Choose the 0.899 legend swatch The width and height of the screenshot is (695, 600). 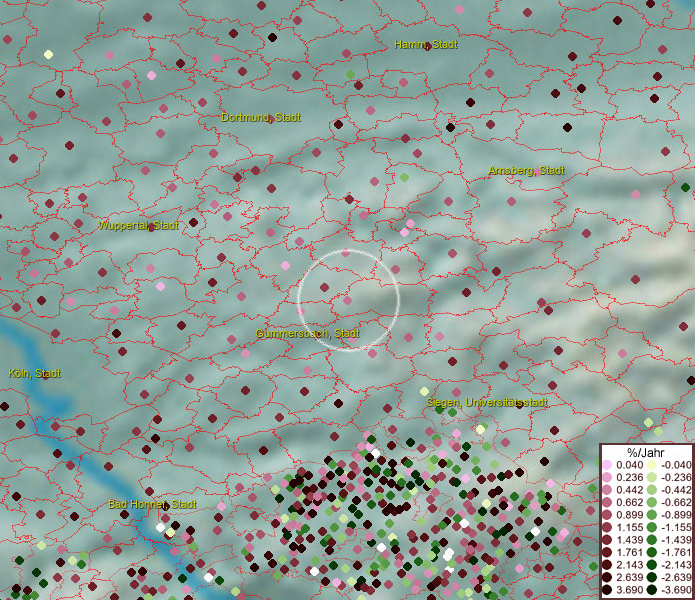[x=607, y=515]
